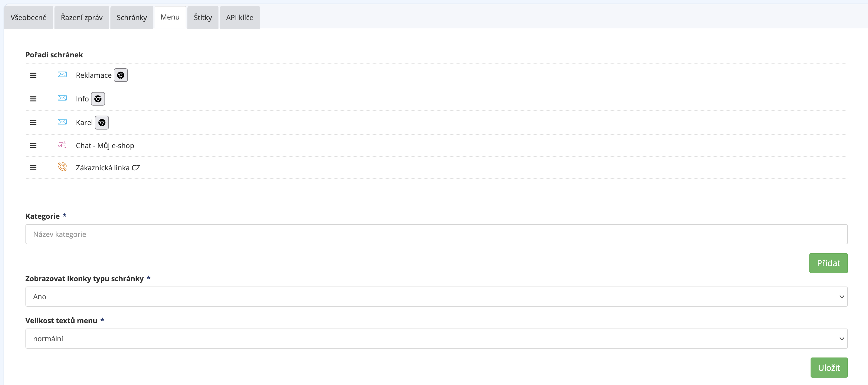
Task: Click the envelope icon next to Karel
Action: (x=62, y=122)
